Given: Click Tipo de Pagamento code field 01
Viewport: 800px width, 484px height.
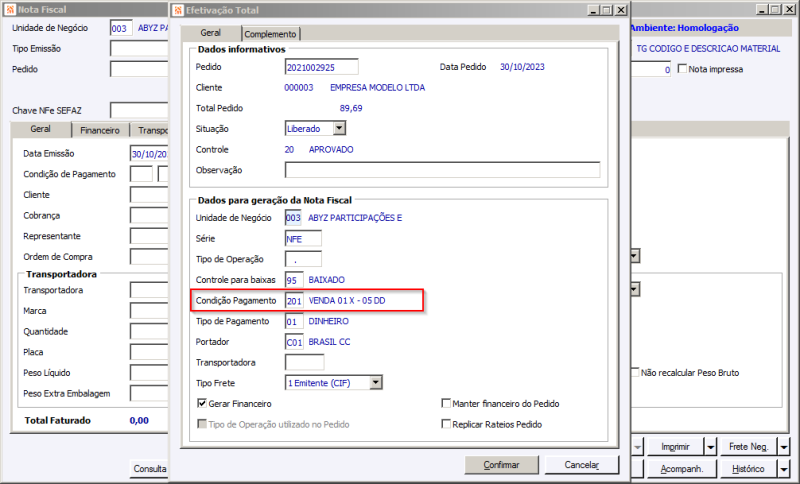Looking at the screenshot, I should coord(294,321).
